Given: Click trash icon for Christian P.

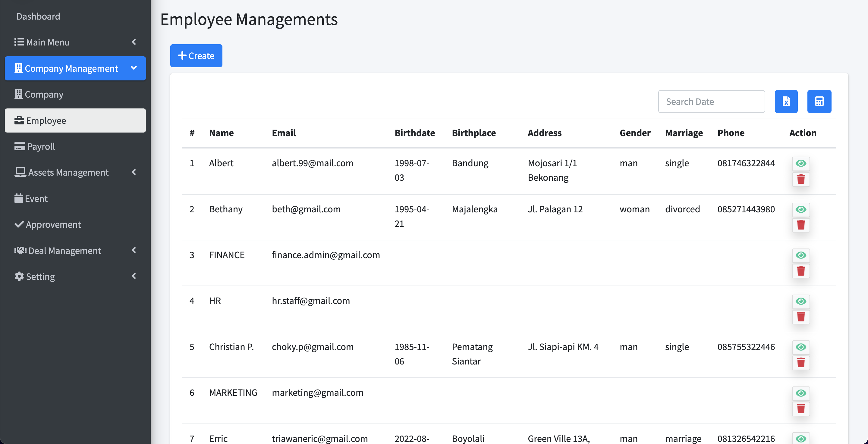Looking at the screenshot, I should click(x=800, y=363).
